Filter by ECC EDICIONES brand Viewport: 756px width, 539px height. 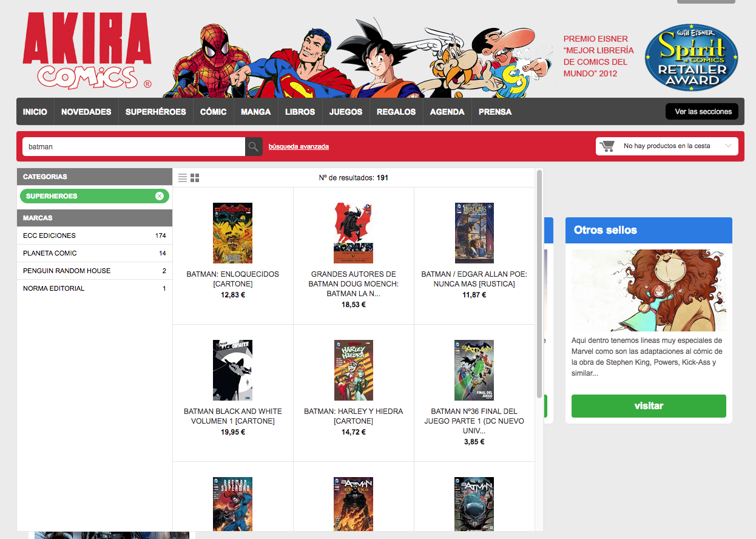pyautogui.click(x=95, y=236)
